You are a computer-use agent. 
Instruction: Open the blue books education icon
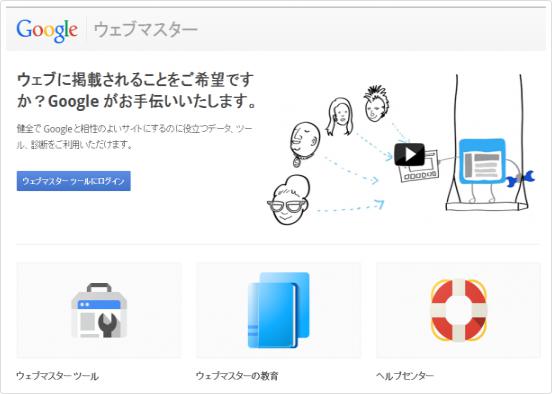point(278,310)
